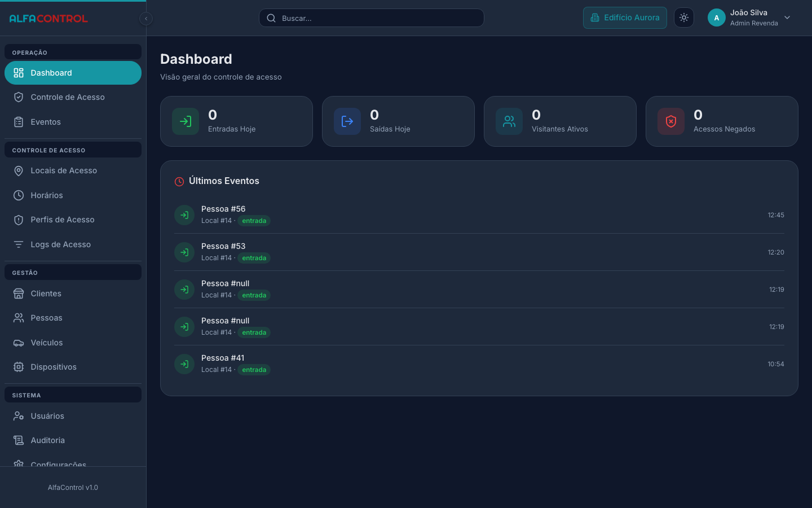
Task: Click the clipboard icon beside Eventos
Action: coord(19,122)
